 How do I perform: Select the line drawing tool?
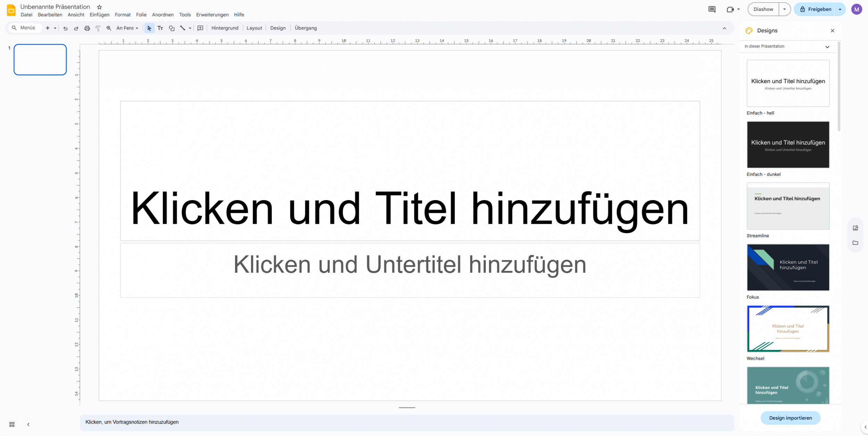[182, 28]
